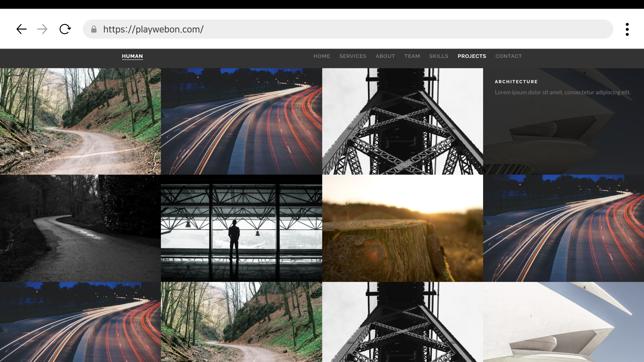Open the black steel tower photo

tap(402, 121)
